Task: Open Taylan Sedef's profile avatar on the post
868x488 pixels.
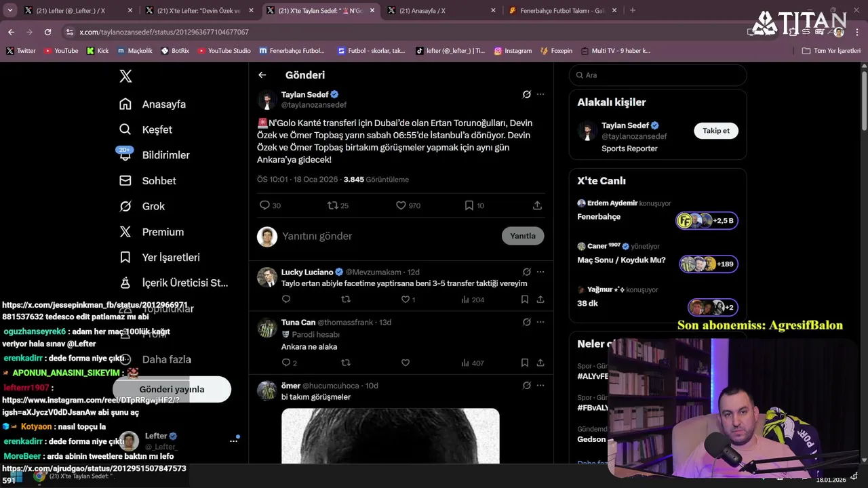Action: [267, 100]
